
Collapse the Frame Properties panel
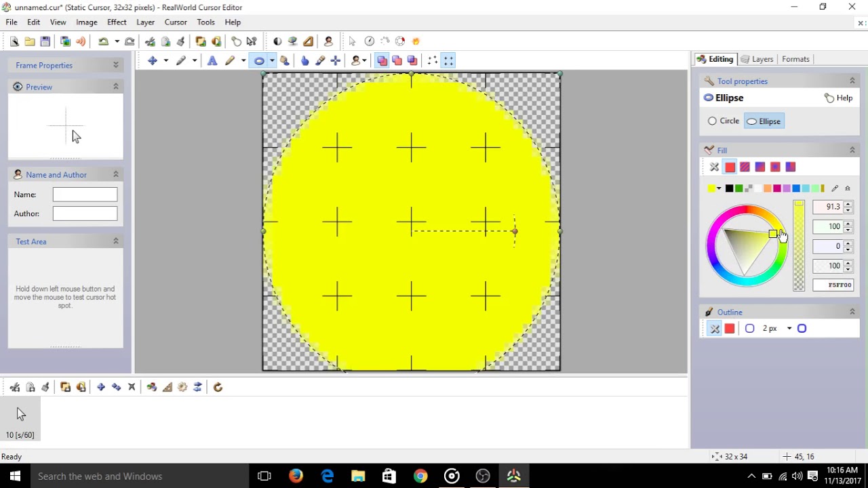click(116, 65)
